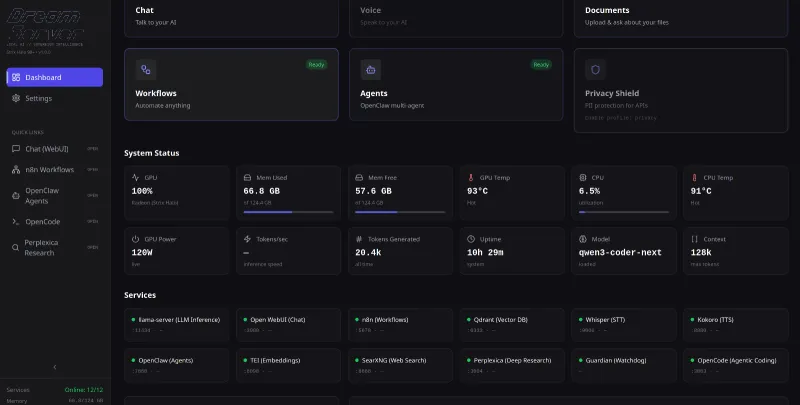
Task: Select the Whisper (STT) service
Action: point(624,325)
